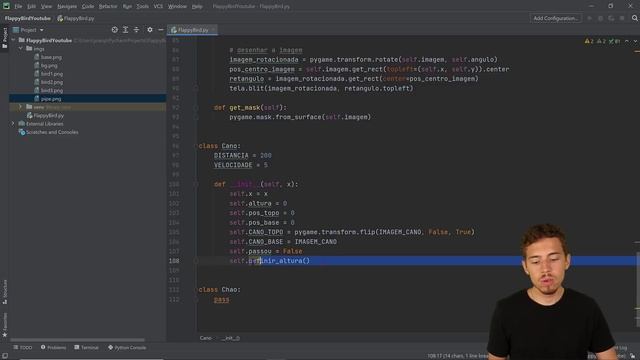Open the Navigate menu

coord(67,7)
